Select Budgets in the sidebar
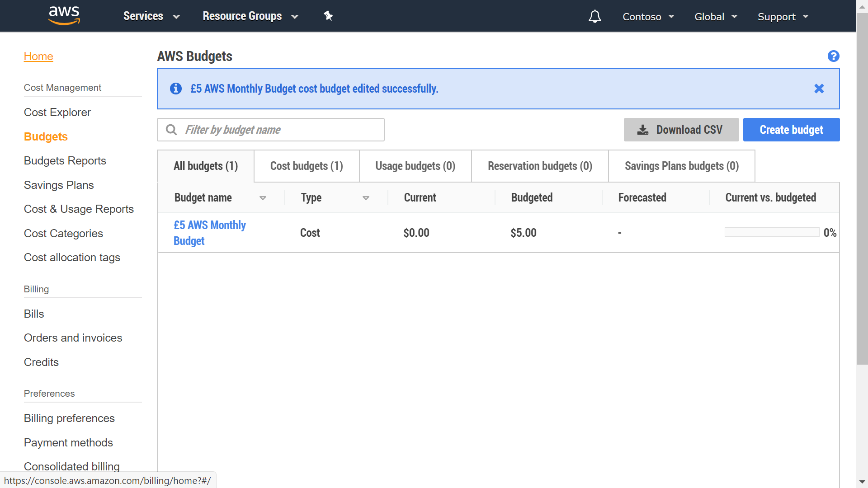The width and height of the screenshot is (868, 488). 46,136
